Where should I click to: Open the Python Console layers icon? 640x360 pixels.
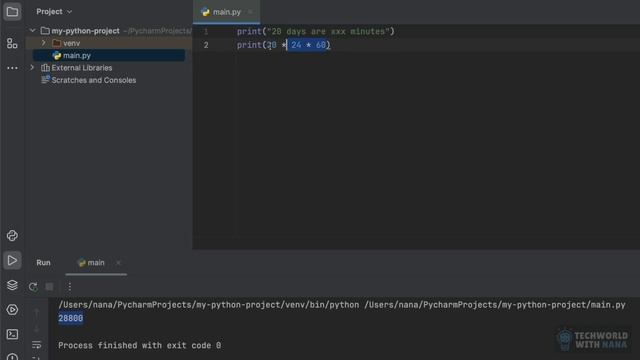[12, 285]
